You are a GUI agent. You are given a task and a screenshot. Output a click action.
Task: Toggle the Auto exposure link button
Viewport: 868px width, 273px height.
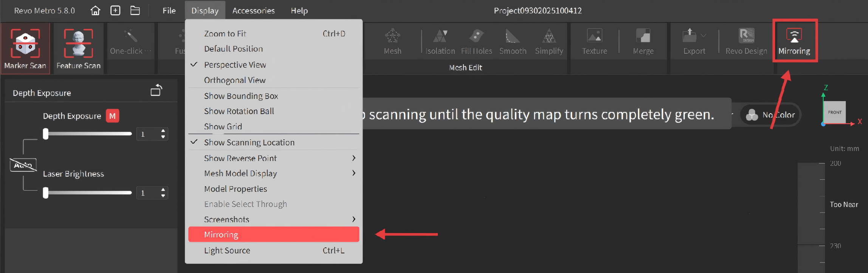23,165
